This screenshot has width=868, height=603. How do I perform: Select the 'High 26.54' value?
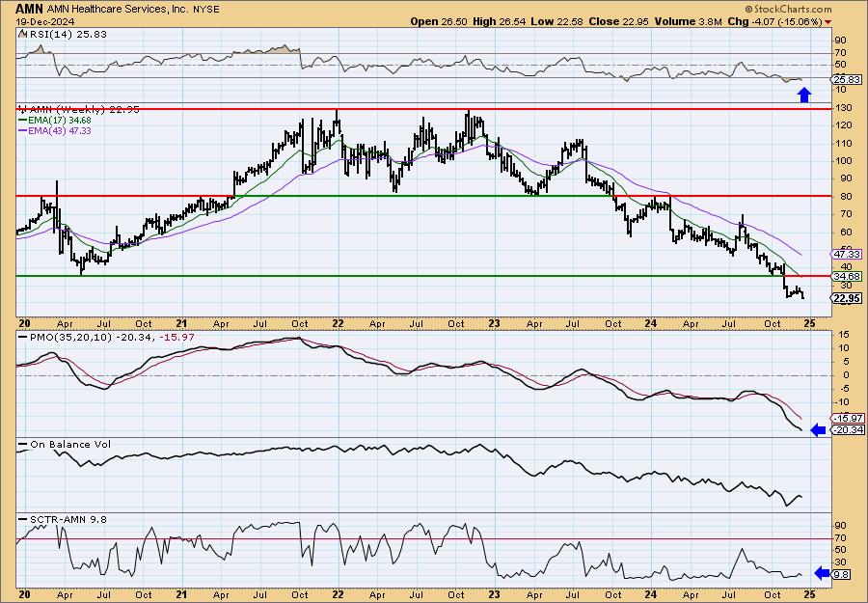tap(500, 21)
